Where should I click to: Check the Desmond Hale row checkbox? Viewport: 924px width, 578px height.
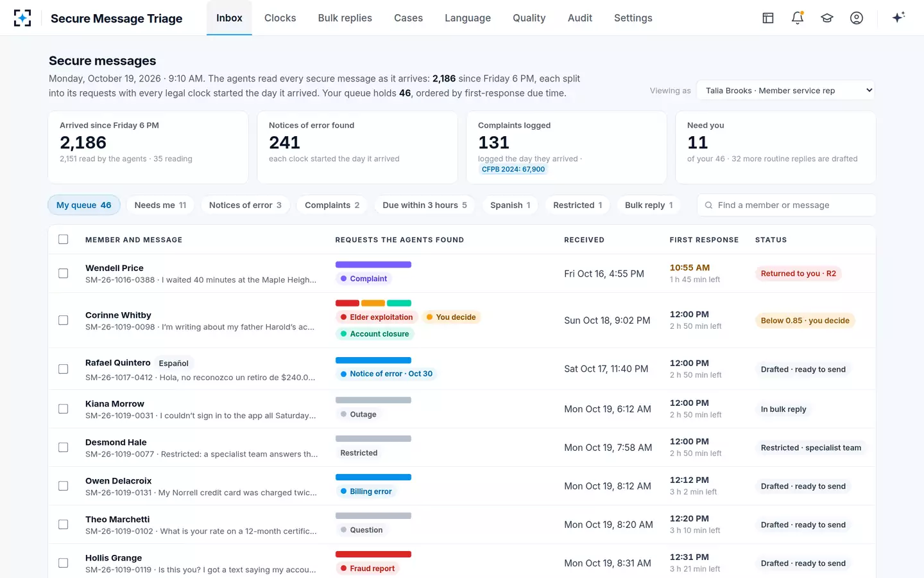coord(64,448)
